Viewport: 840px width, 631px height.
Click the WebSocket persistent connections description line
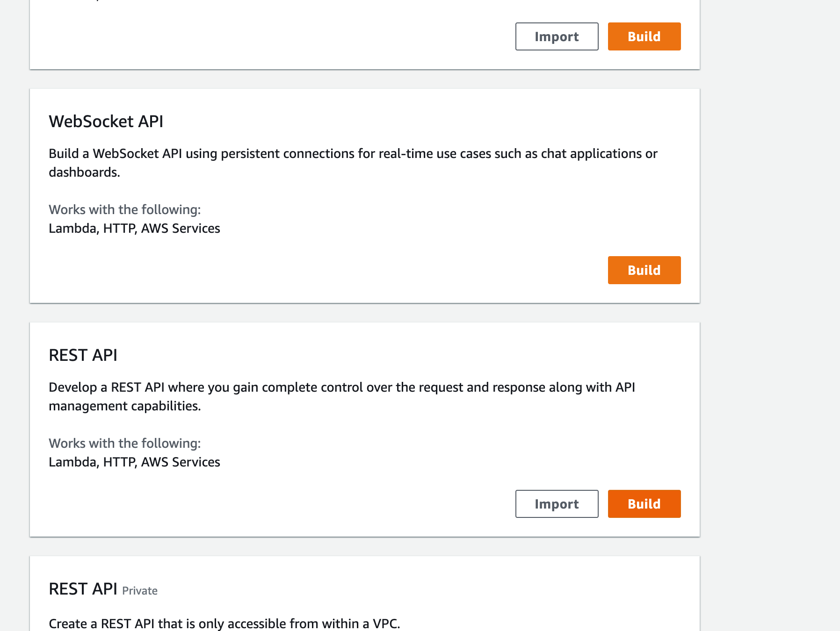tap(353, 154)
